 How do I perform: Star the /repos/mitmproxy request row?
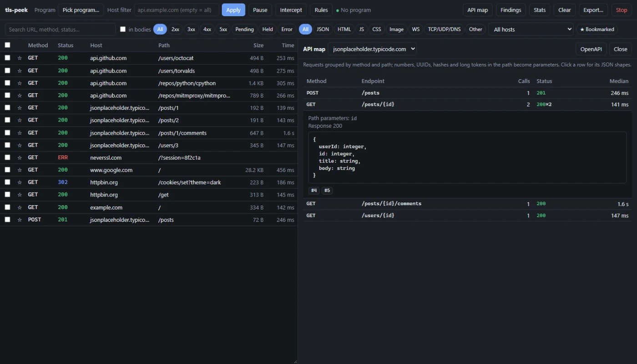coord(20,96)
